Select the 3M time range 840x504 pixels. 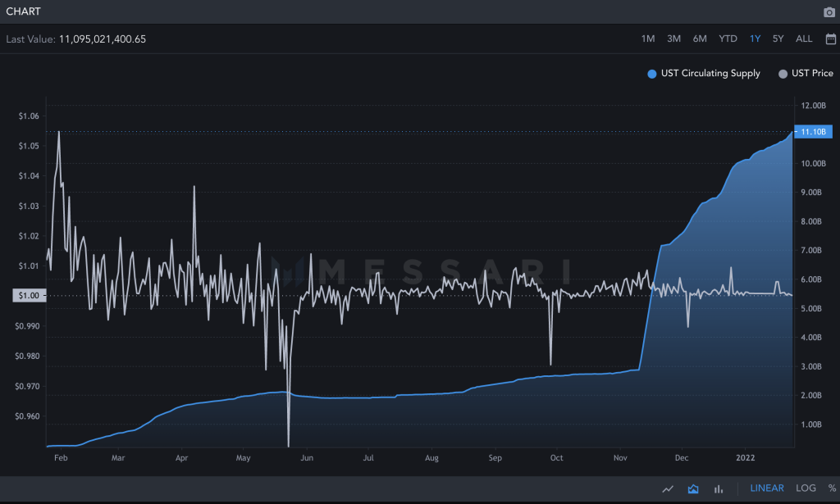coord(674,39)
